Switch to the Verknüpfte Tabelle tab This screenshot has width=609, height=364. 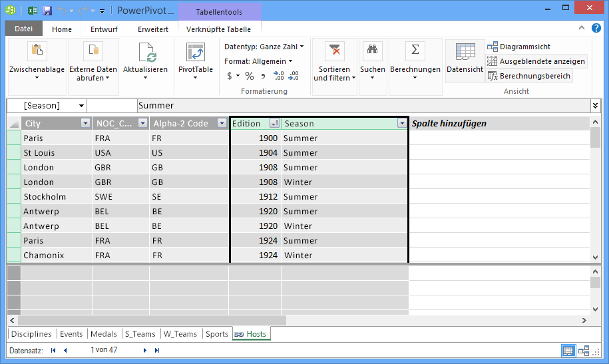(219, 29)
